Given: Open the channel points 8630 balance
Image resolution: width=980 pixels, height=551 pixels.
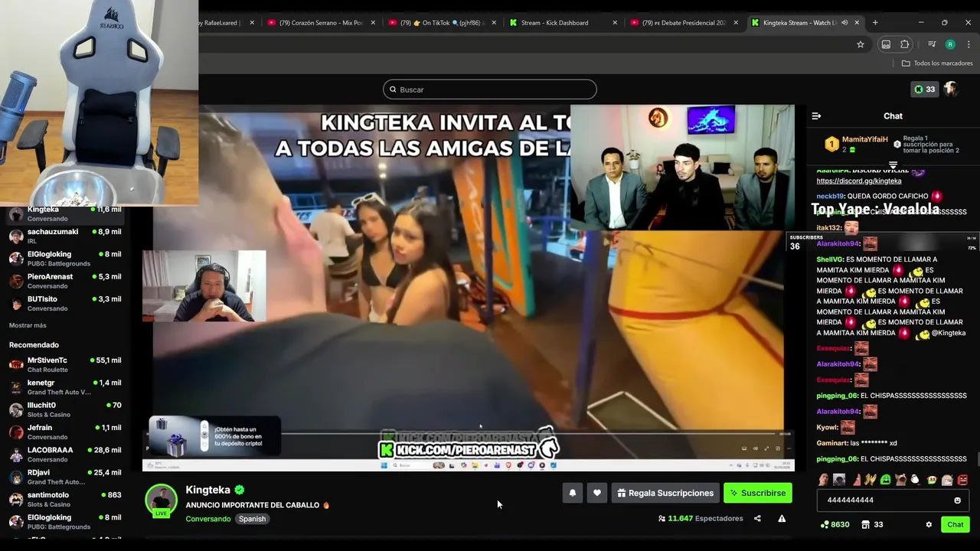Looking at the screenshot, I should [x=835, y=524].
